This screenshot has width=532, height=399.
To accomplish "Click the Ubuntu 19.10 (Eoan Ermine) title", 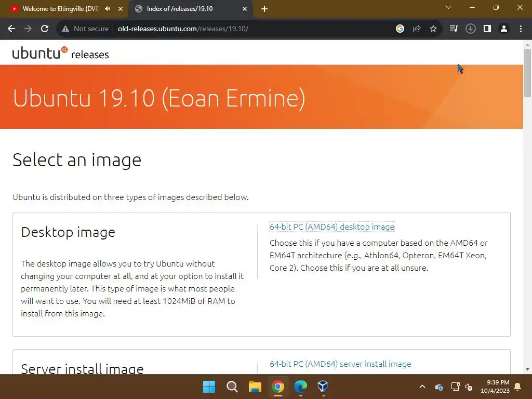I will pos(159,98).
